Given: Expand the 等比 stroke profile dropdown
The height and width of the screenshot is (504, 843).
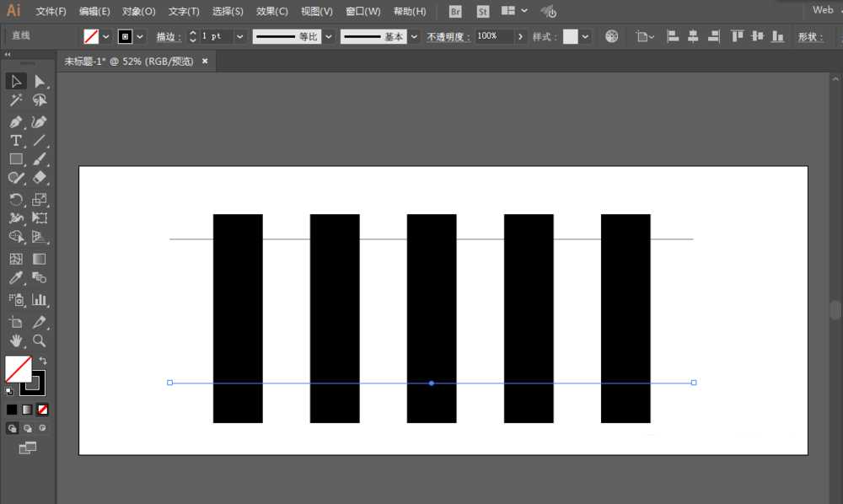Looking at the screenshot, I should click(x=329, y=37).
